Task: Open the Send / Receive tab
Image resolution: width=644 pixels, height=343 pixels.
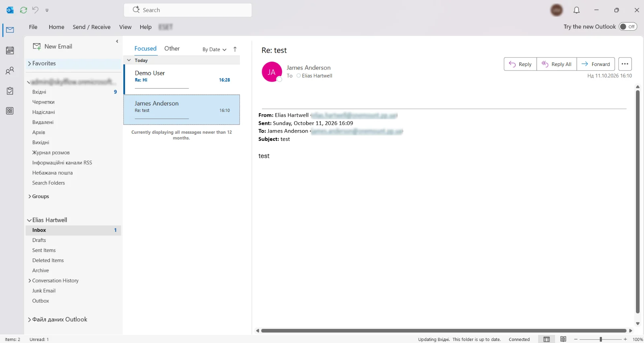Action: (x=91, y=27)
